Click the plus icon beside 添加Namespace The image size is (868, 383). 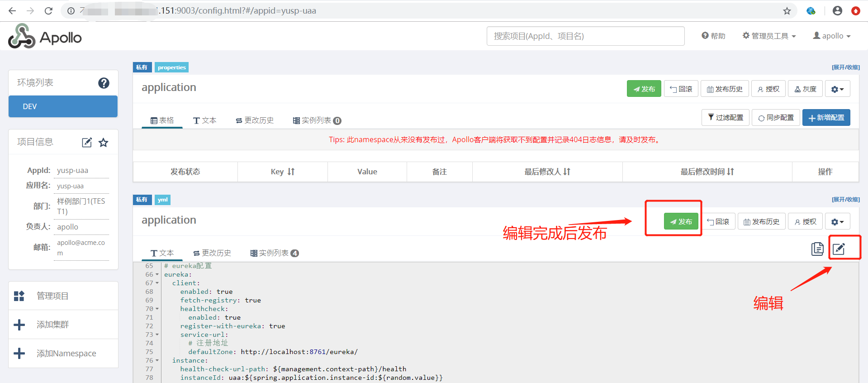(x=19, y=354)
